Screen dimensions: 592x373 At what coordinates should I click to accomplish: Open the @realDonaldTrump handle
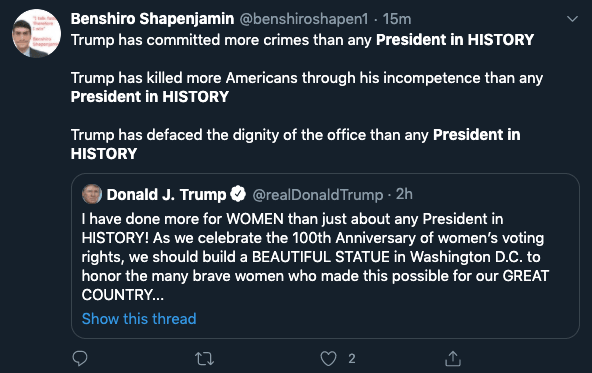pos(318,195)
